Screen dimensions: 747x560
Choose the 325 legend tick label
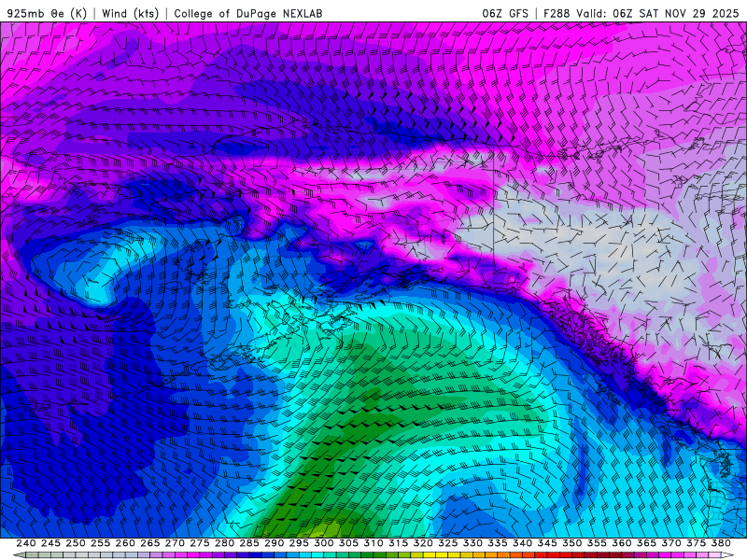pyautogui.click(x=448, y=543)
